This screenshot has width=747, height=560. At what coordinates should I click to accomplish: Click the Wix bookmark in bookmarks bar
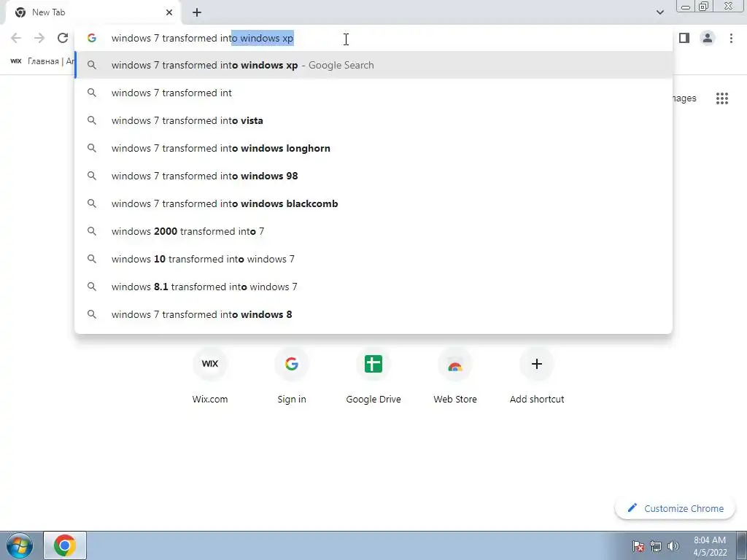coord(42,61)
